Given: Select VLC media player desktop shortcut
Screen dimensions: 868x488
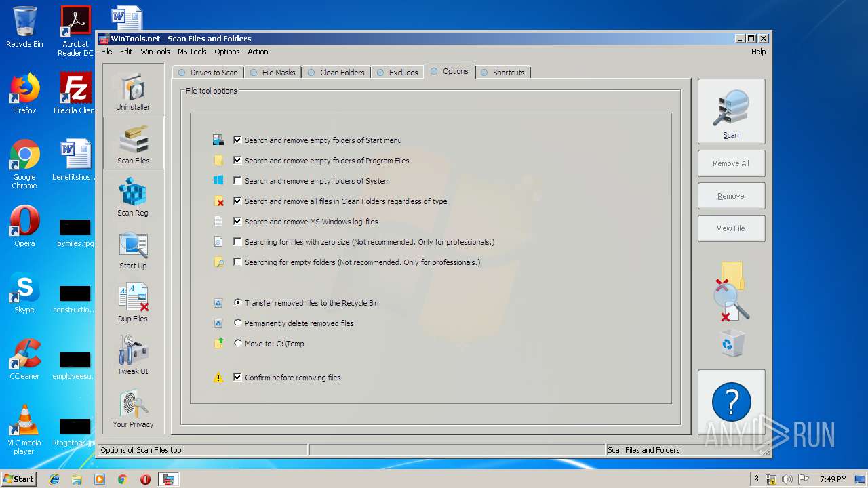Looking at the screenshot, I should click(24, 430).
